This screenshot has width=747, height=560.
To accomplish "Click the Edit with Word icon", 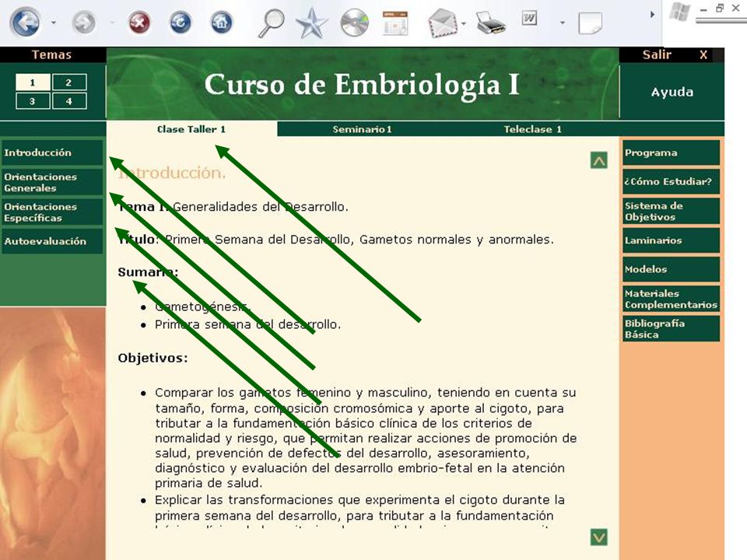I will 529,19.
